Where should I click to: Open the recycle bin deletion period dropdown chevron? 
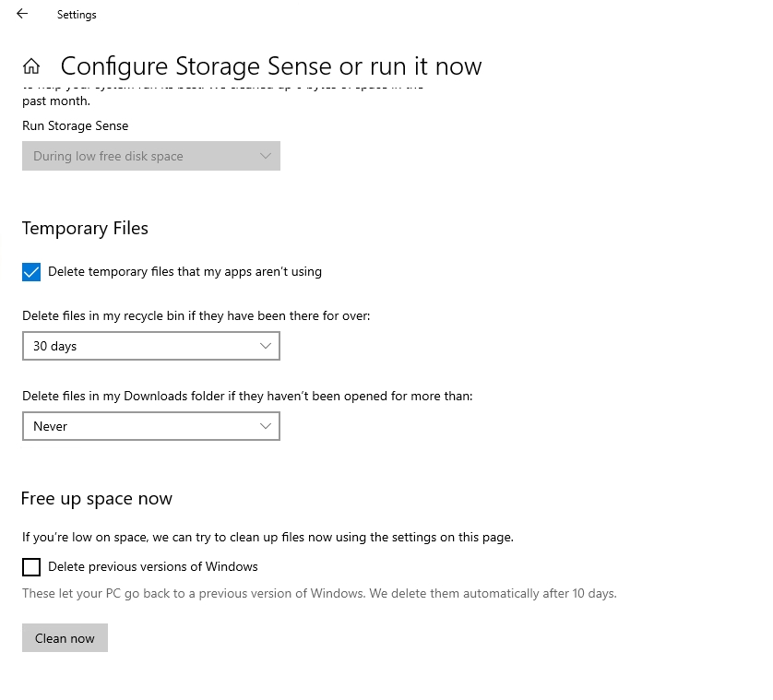[266, 346]
